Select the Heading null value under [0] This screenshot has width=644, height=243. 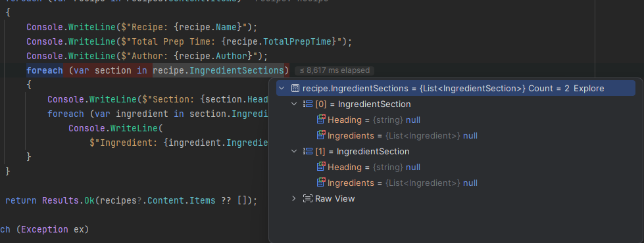pyautogui.click(x=412, y=120)
